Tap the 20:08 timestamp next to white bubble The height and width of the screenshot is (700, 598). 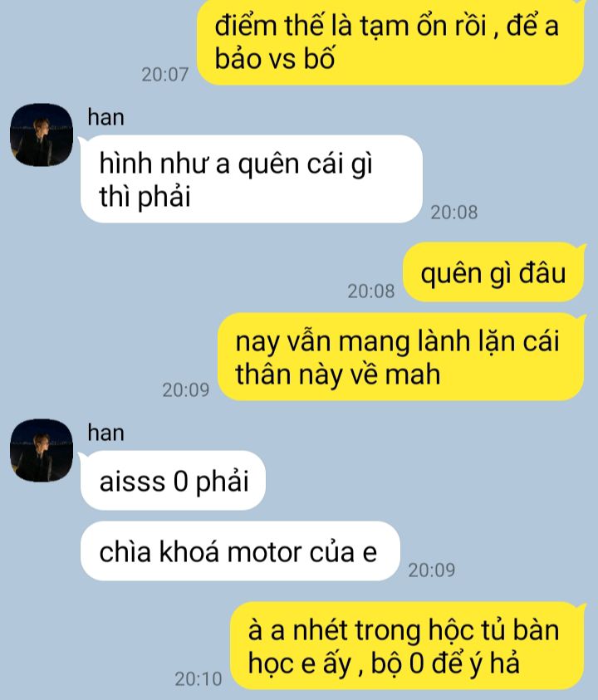coord(454,212)
